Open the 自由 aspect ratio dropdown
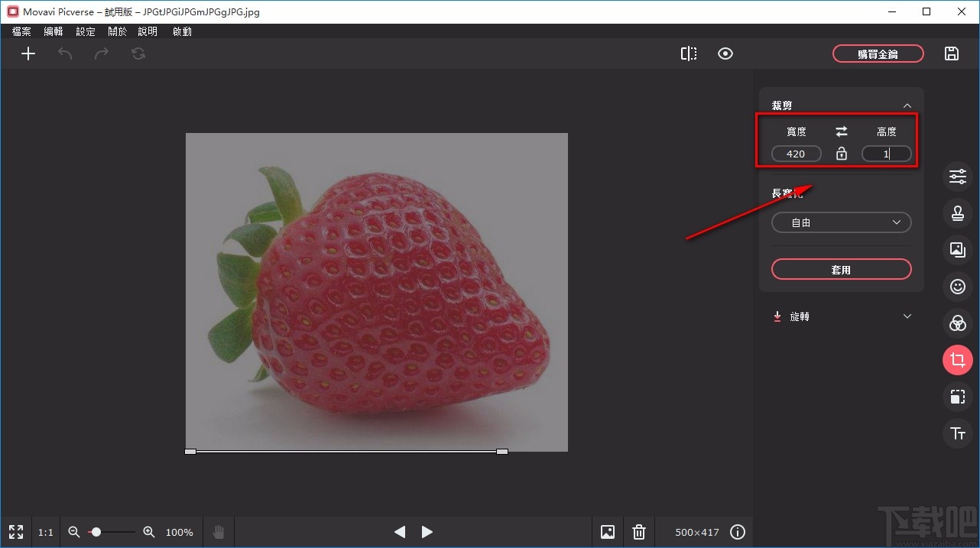This screenshot has width=980, height=548. (x=841, y=222)
